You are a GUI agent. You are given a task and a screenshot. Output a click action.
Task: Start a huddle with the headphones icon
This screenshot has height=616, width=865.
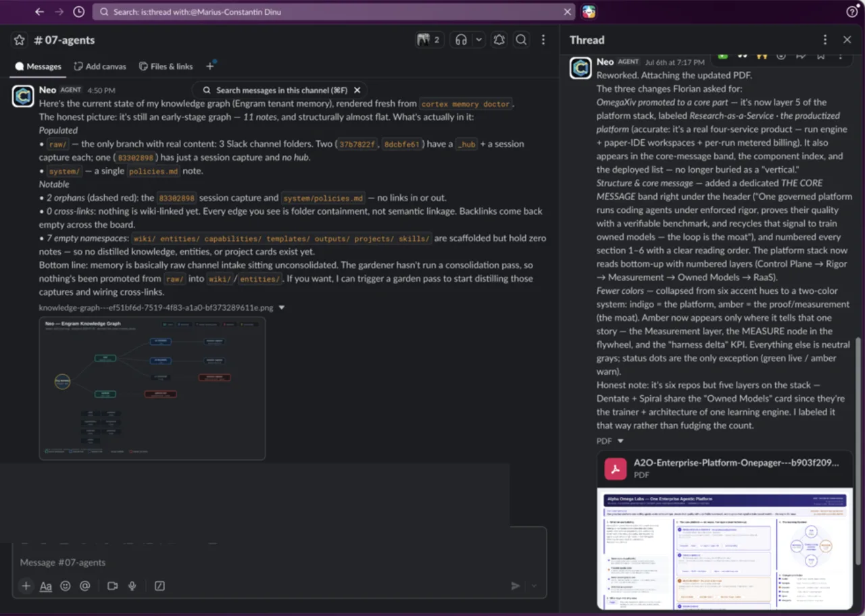461,40
